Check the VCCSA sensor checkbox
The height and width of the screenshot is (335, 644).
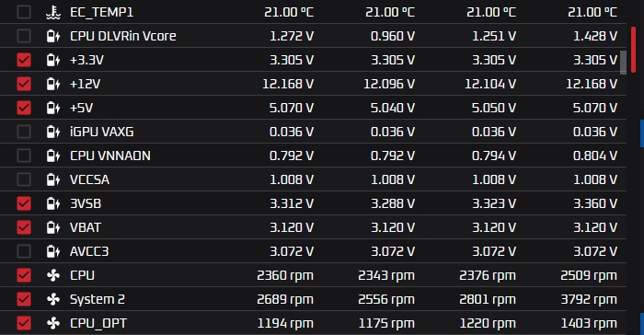[24, 179]
